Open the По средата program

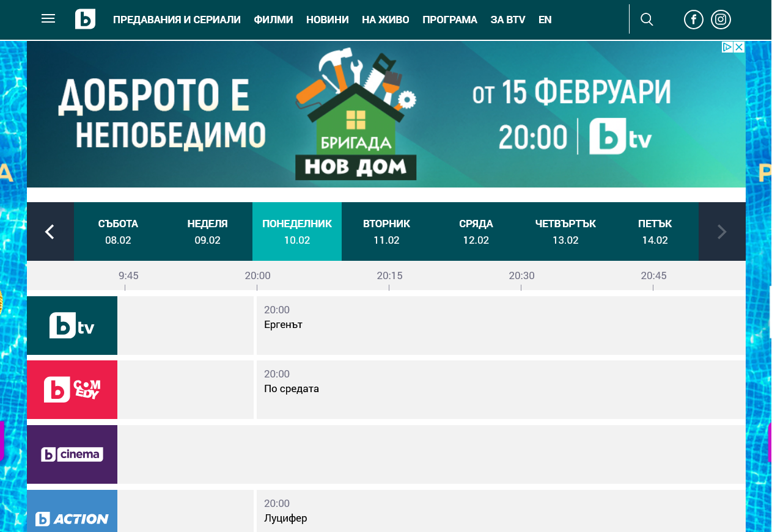tap(501, 390)
